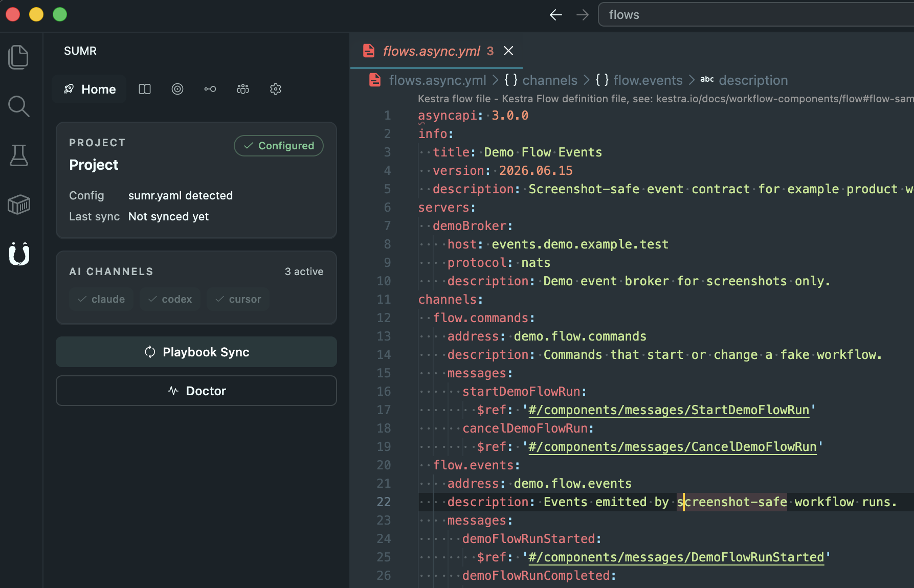Click the flows command search field
914x588 pixels.
pyautogui.click(x=756, y=15)
